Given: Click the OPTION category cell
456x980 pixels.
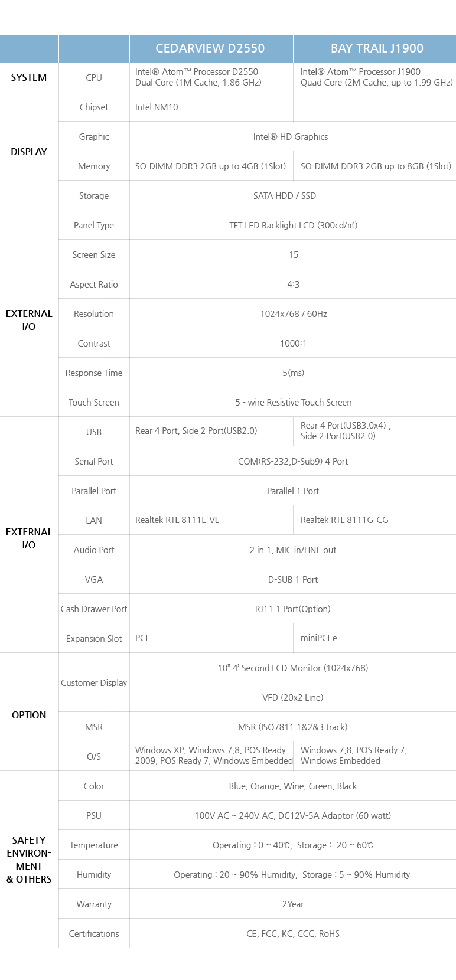Looking at the screenshot, I should click(x=29, y=715).
